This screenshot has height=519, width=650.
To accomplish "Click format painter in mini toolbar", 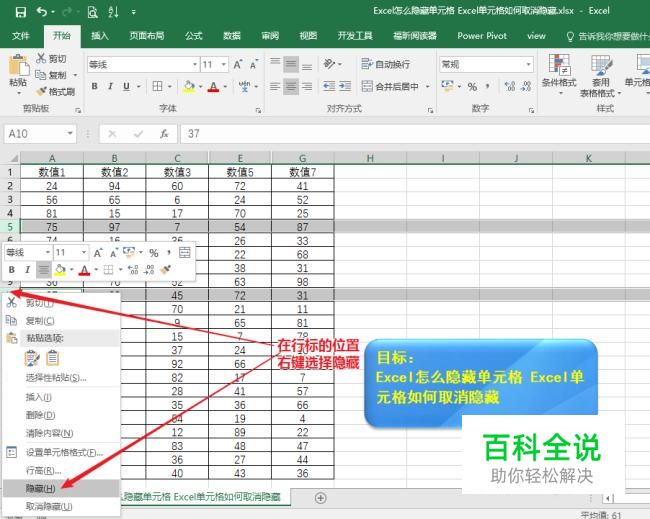I will [166, 270].
